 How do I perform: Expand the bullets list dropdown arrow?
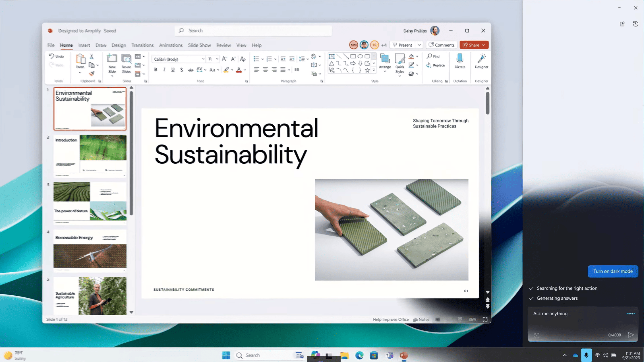tap(262, 59)
